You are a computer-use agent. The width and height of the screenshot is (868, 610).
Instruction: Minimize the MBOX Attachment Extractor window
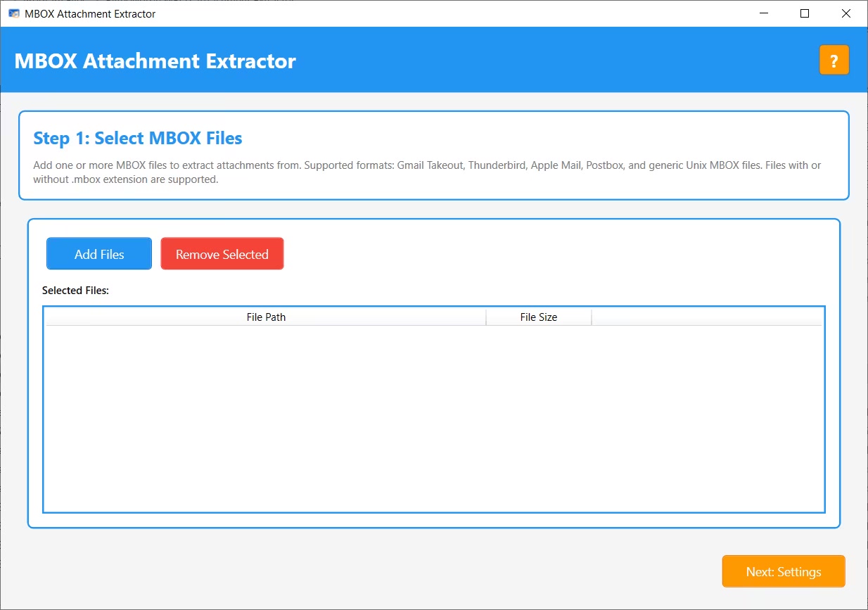[x=763, y=13]
